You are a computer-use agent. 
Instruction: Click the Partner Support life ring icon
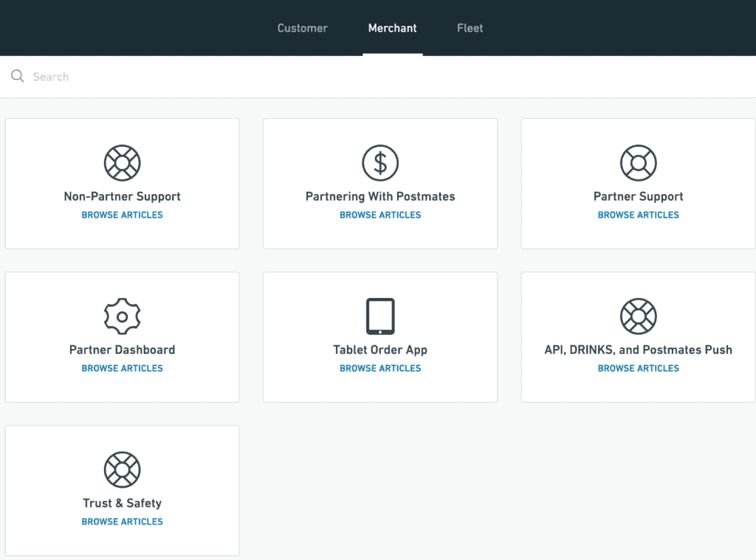638,162
